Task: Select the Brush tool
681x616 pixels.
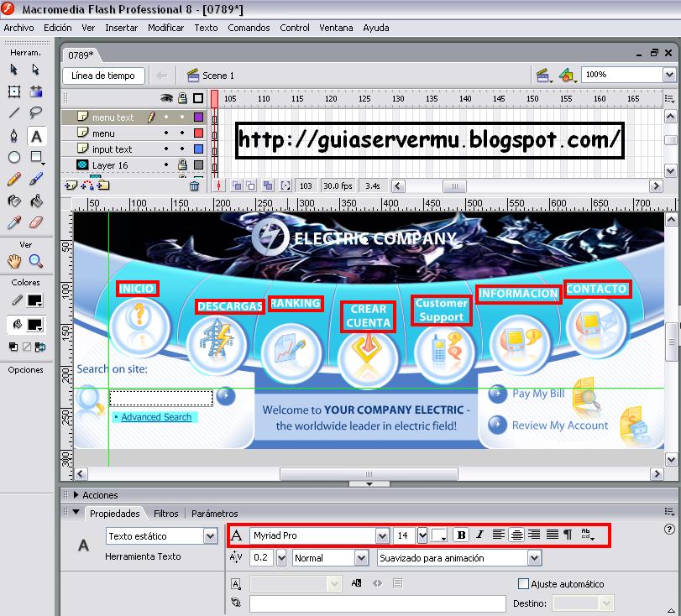Action: [36, 179]
